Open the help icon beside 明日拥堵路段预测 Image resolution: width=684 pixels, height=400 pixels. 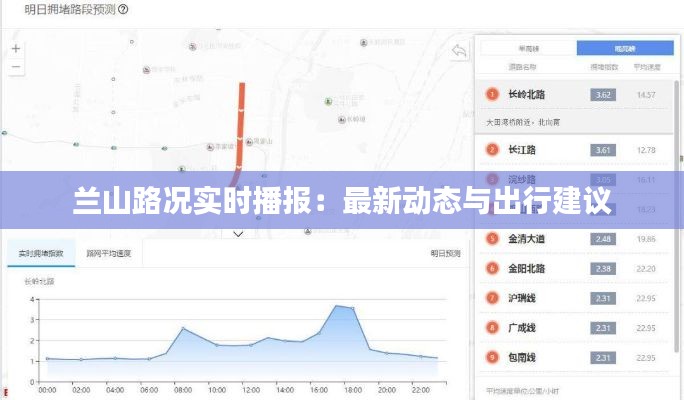click(123, 9)
